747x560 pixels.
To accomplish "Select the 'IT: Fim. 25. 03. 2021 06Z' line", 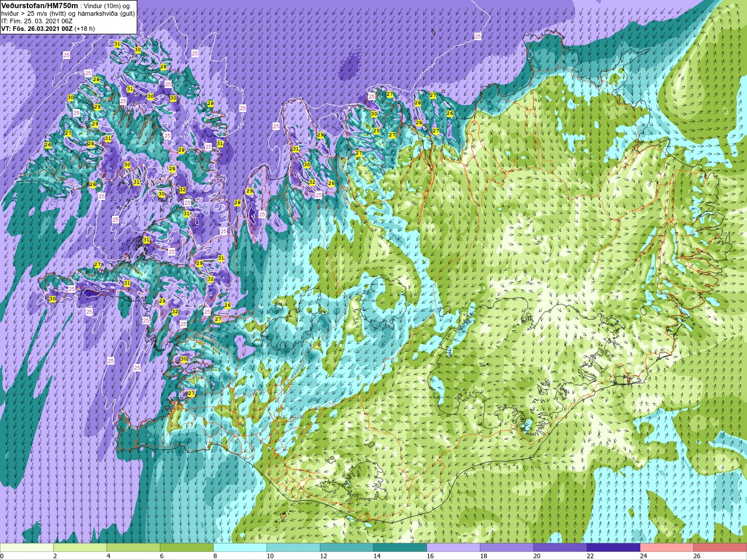I will click(37, 21).
